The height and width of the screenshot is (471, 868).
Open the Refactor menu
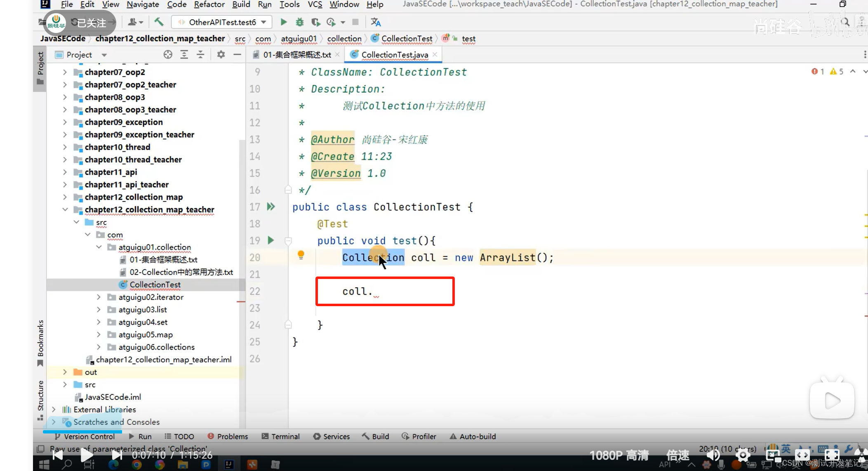pyautogui.click(x=209, y=5)
